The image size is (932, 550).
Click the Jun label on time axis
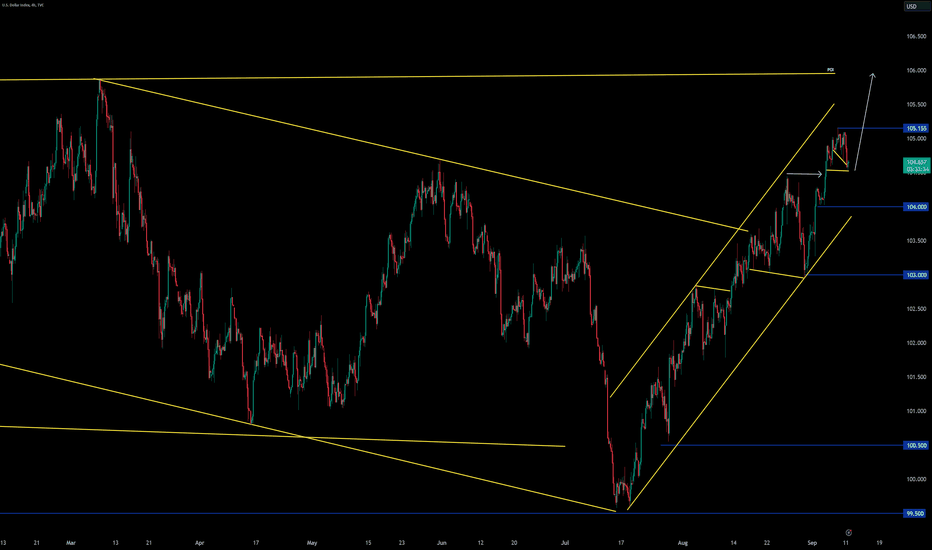click(441, 543)
